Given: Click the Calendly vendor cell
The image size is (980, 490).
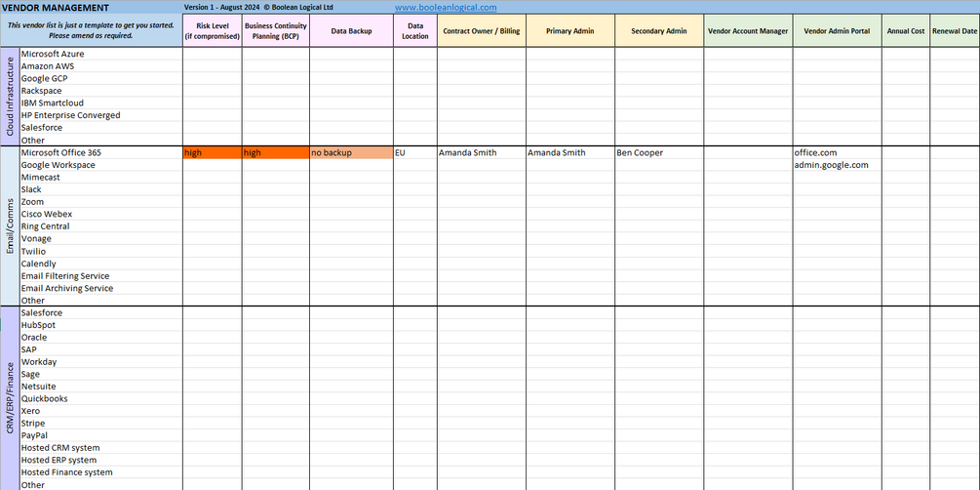Looking at the screenshot, I should click(x=101, y=264).
